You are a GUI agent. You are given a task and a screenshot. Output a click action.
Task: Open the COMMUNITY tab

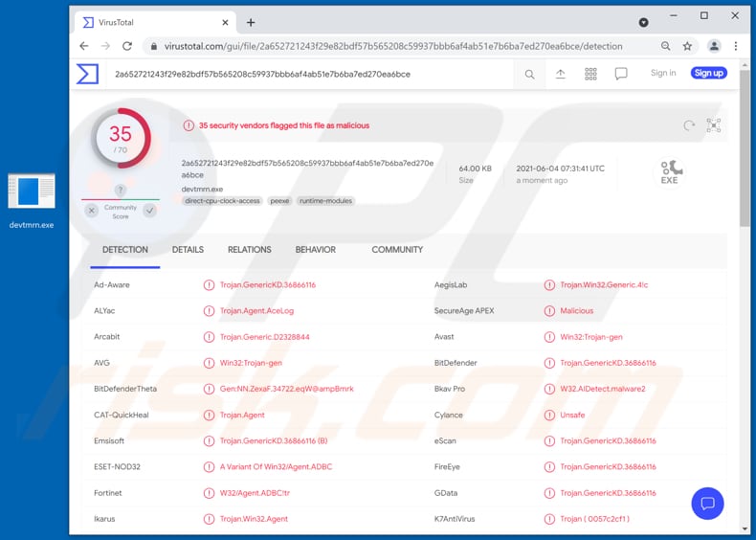click(397, 250)
